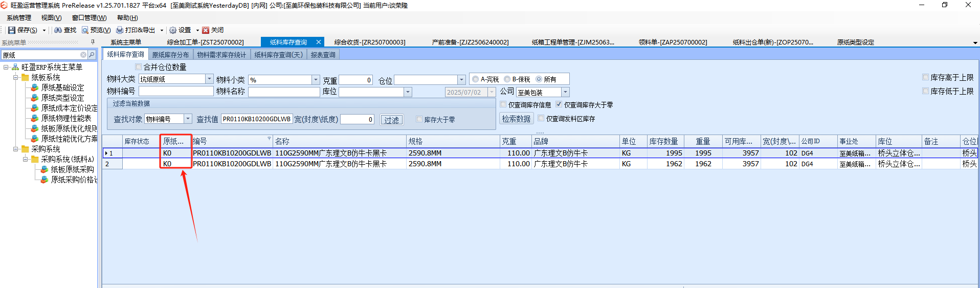Open the 物料大类 dropdown showing 坑纸原纸
Image resolution: width=980 pixels, height=288 pixels.
(209, 79)
